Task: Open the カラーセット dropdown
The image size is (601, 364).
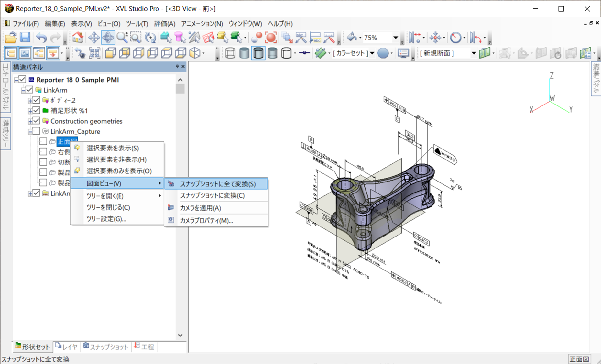Action: tap(372, 53)
